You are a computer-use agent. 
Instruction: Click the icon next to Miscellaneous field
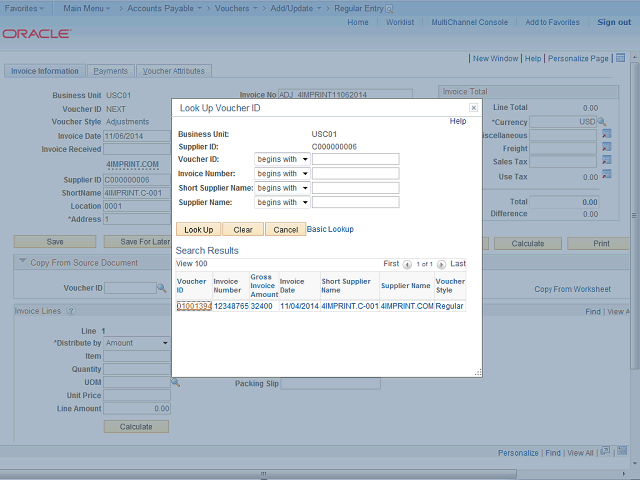click(606, 135)
